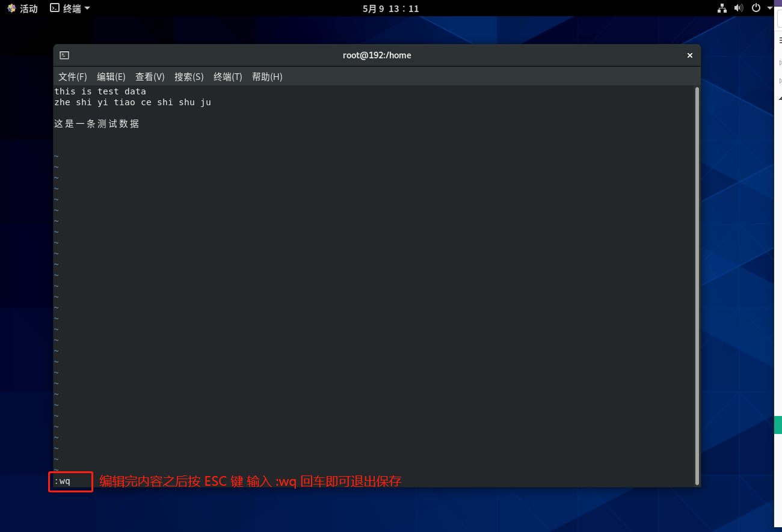Open the 文件(F) menu
The image size is (782, 532).
(72, 77)
